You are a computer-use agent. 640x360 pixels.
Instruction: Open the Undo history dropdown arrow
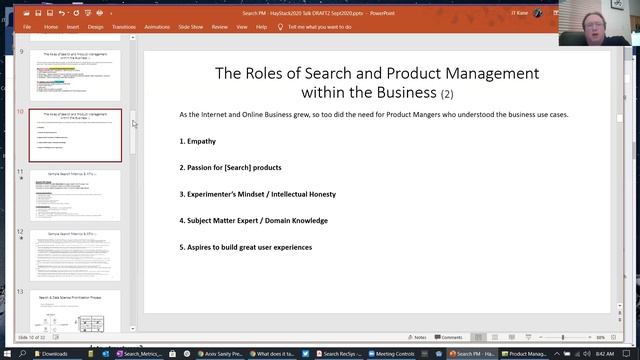tap(68, 13)
